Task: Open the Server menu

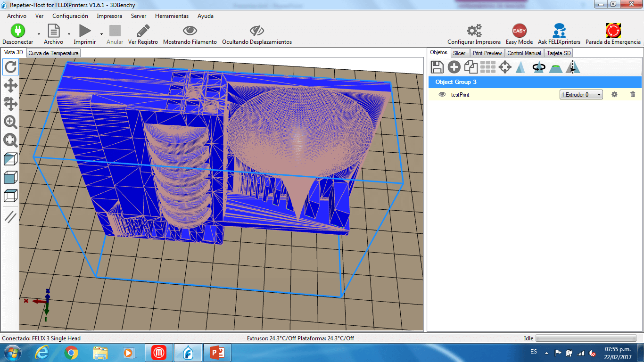Action: point(139,16)
